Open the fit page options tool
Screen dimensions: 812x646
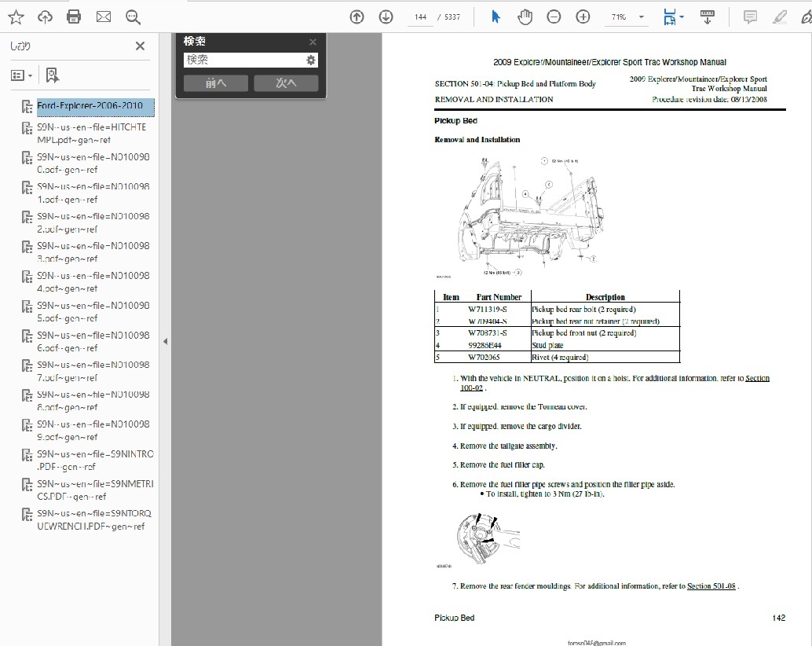[673, 17]
